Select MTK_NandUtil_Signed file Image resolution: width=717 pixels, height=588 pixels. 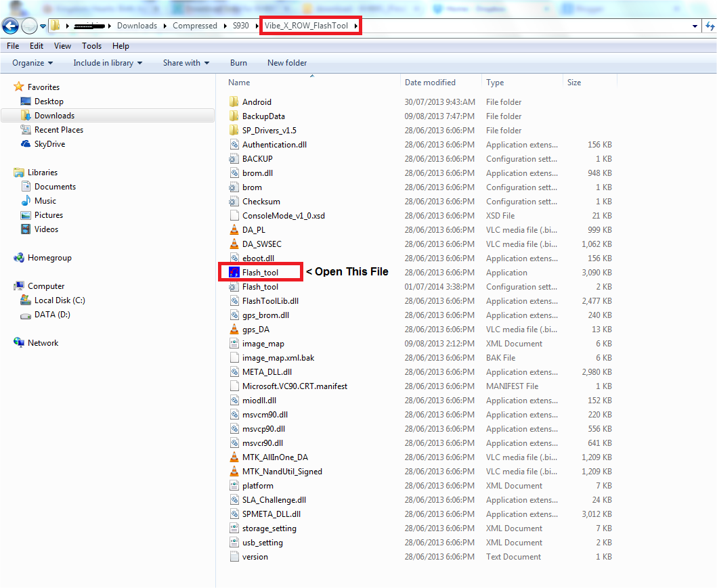coord(282,471)
